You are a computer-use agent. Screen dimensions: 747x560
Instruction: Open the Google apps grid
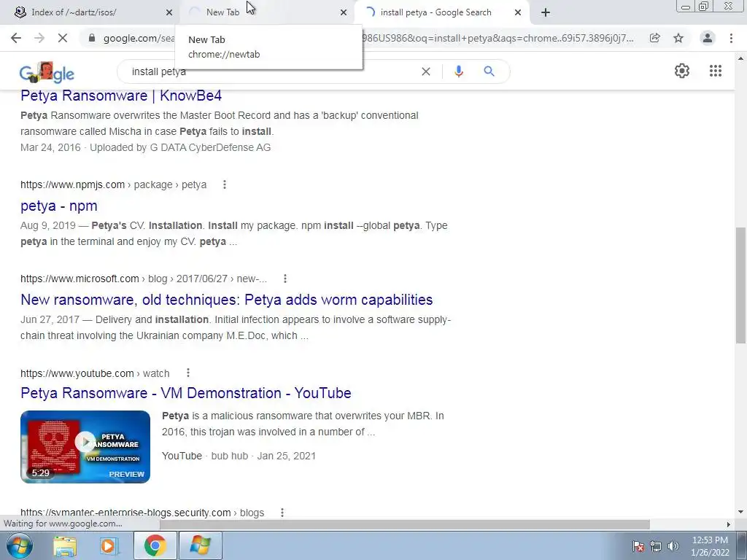pyautogui.click(x=715, y=71)
